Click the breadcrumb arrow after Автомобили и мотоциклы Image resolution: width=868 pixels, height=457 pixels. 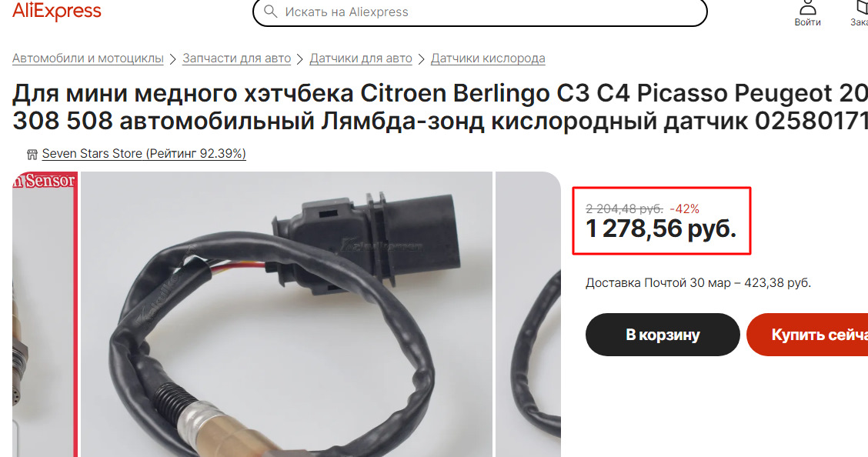[x=172, y=59]
